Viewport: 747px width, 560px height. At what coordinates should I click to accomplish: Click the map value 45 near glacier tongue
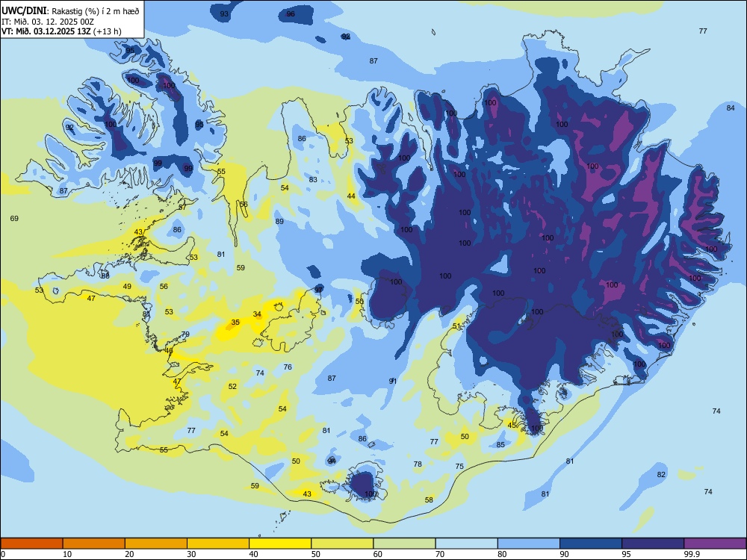512,426
